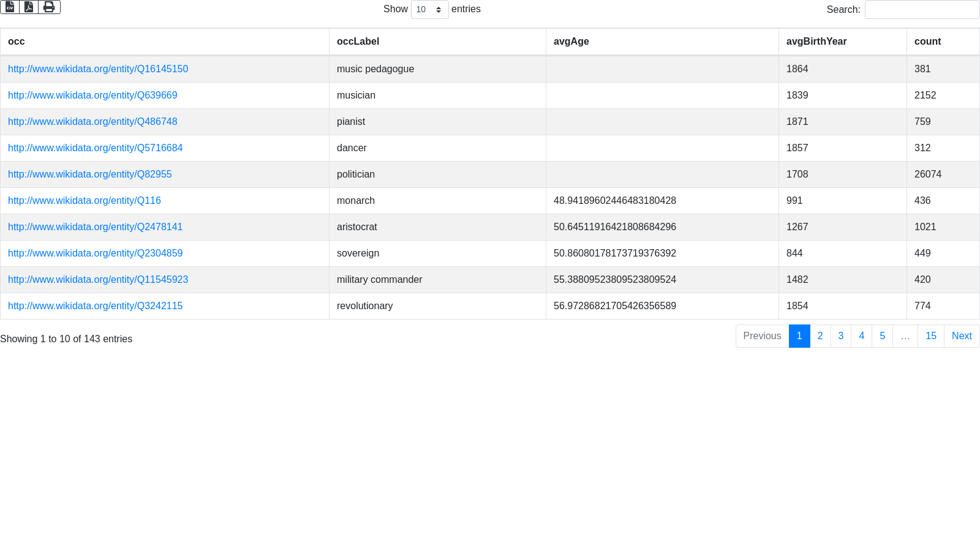Screen dimensions: 980x551
Task: Focus the Search input field
Action: 922,10
